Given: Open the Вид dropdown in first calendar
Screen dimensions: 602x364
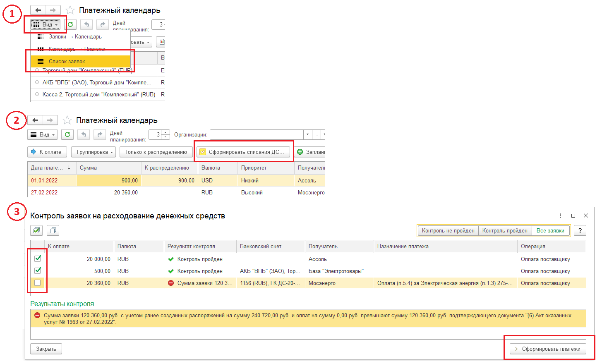Looking at the screenshot, I should coord(45,24).
